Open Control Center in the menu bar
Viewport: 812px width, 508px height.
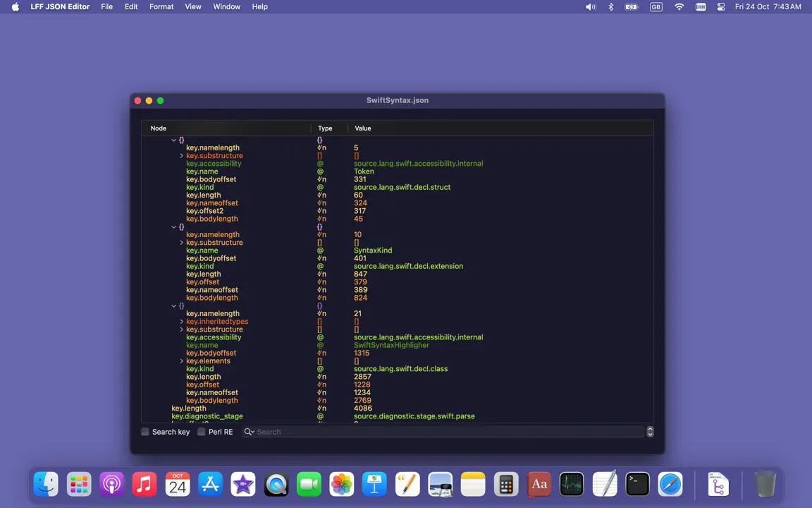(x=721, y=7)
